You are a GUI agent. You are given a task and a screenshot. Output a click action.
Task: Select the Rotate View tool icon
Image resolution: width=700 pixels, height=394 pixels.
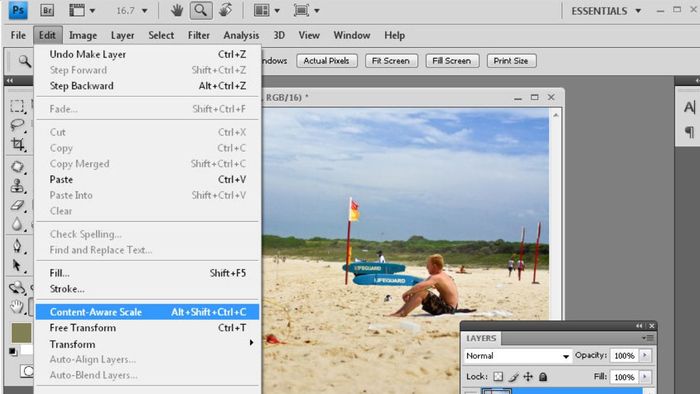click(x=225, y=10)
